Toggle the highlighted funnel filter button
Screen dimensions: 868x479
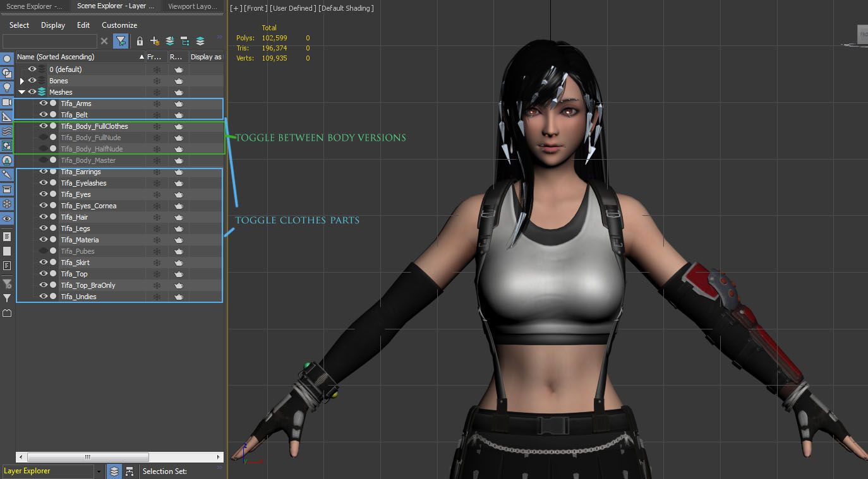(120, 41)
